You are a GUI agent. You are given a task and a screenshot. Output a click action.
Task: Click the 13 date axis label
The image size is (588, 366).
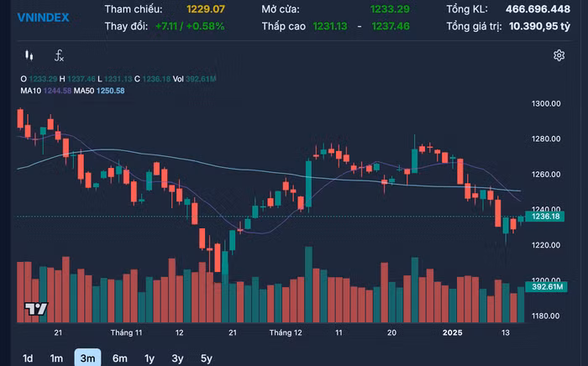pos(506,332)
